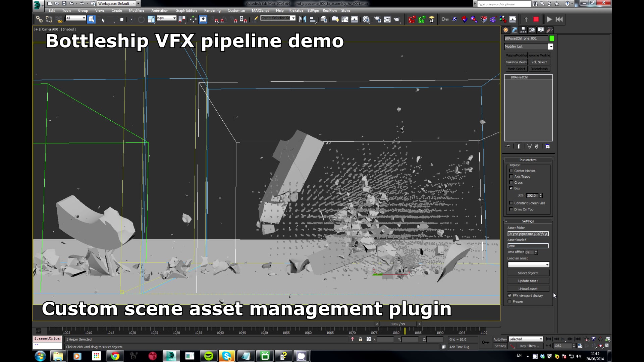Click the green object color swatch
Image resolution: width=644 pixels, height=362 pixels.
coord(552,39)
